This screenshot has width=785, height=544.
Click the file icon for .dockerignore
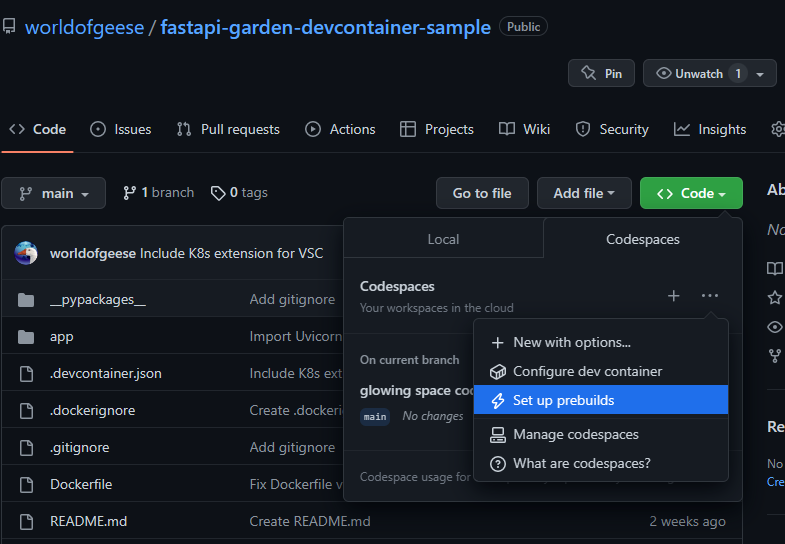pyautogui.click(x=26, y=411)
